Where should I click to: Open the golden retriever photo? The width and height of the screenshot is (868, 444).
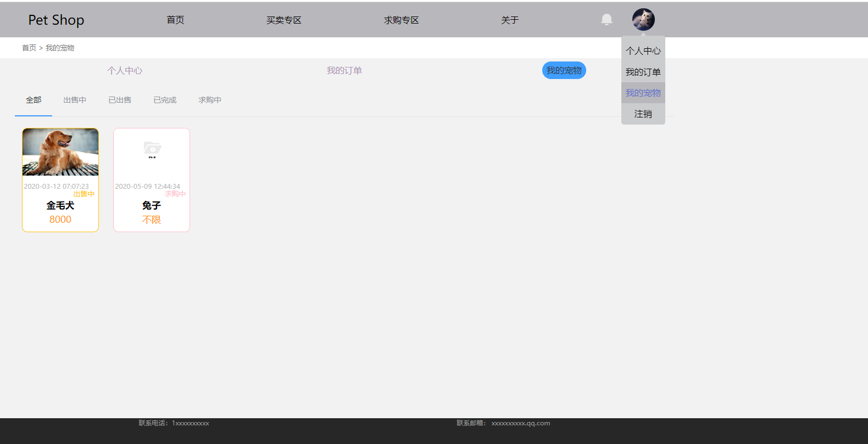60,152
